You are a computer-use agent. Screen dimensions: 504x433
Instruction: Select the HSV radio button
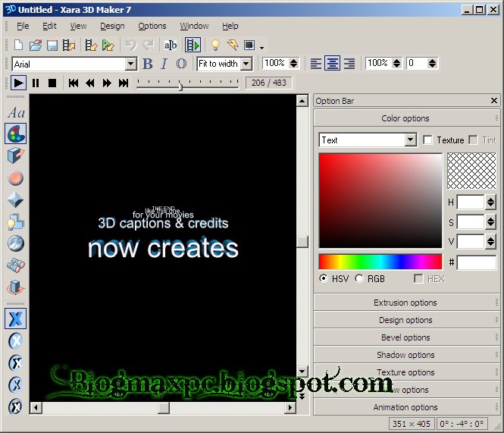324,278
